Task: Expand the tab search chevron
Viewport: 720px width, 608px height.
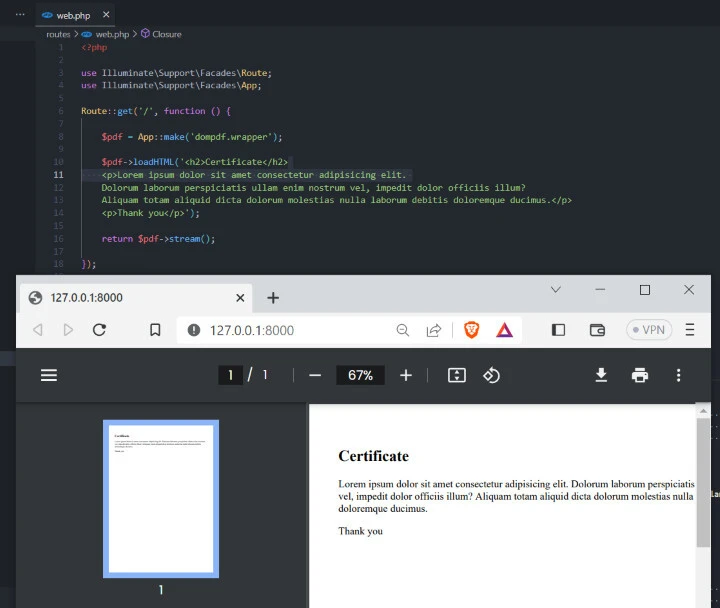Action: 556,290
